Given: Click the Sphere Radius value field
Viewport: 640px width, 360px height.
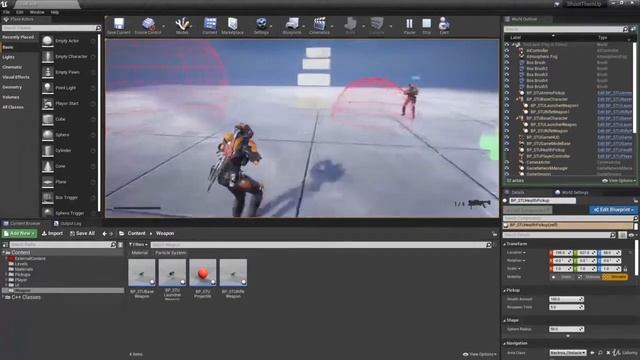Looking at the screenshot, I should [x=566, y=329].
